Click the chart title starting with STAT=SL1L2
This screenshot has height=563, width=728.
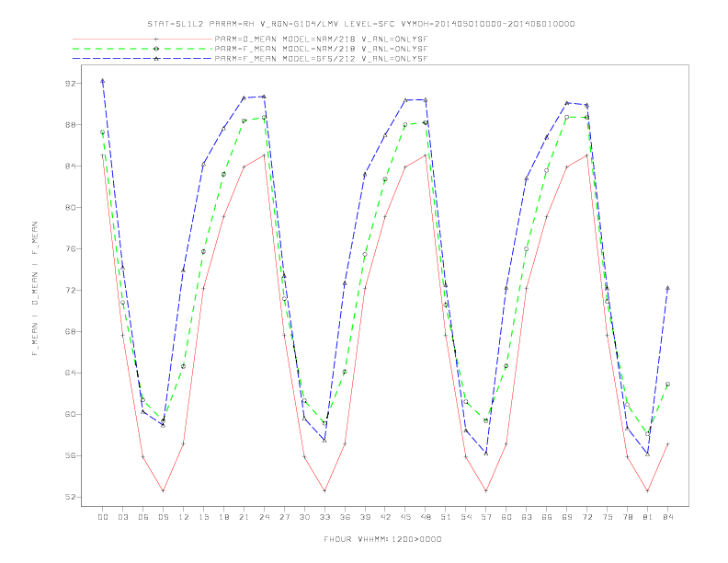click(360, 24)
